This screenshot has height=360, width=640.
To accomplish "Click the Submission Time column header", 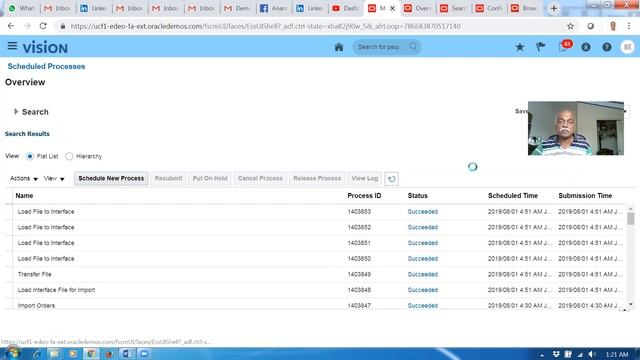I will coord(585,196).
